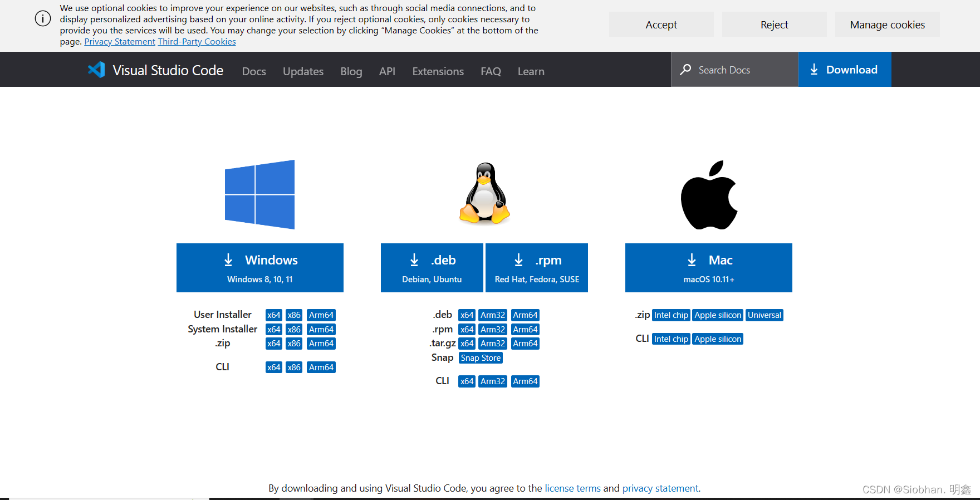Click the Search Docs input field
The image size is (980, 500).
[x=734, y=70]
